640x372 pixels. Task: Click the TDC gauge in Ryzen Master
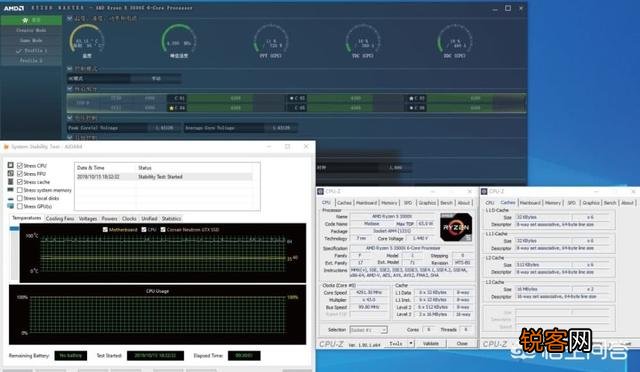click(362, 41)
